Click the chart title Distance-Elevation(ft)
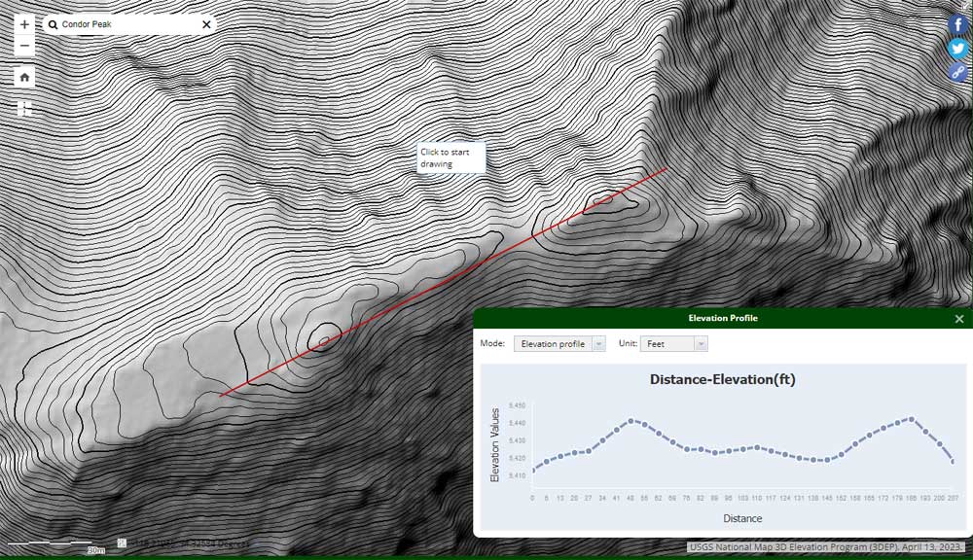973x560 pixels. pos(722,379)
